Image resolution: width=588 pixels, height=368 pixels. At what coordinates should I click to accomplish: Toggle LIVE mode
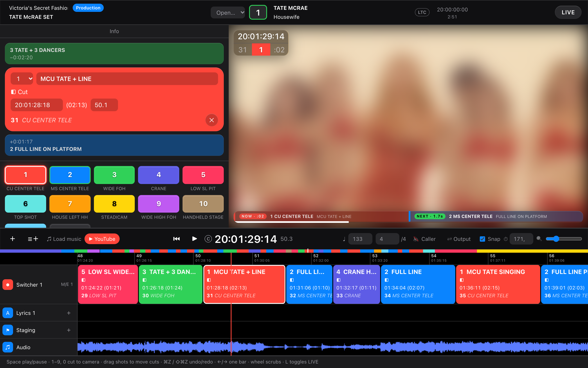click(568, 12)
